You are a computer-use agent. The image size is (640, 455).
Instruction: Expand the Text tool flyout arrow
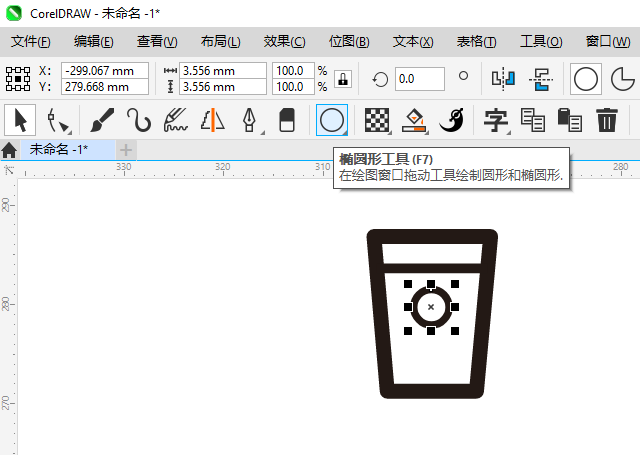pyautogui.click(x=509, y=133)
